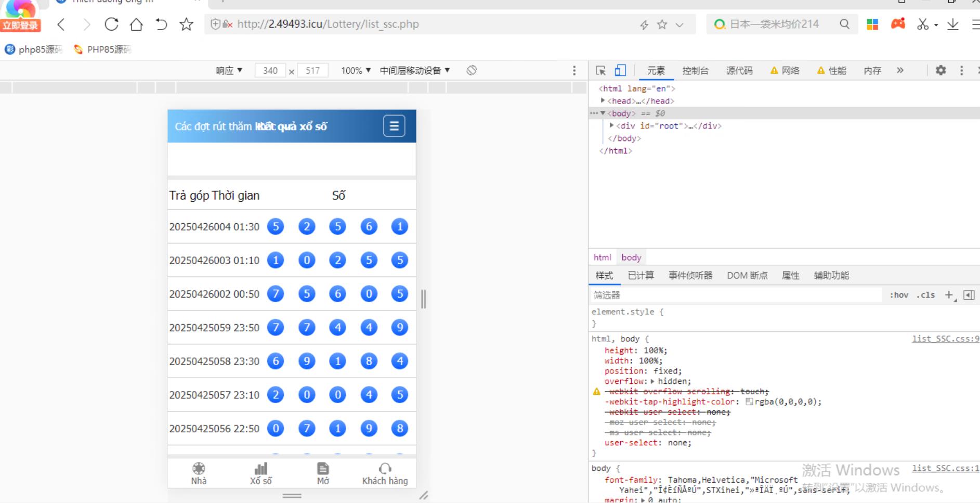The image size is (980, 503).
Task: Click the rotate screen icon
Action: 472,70
